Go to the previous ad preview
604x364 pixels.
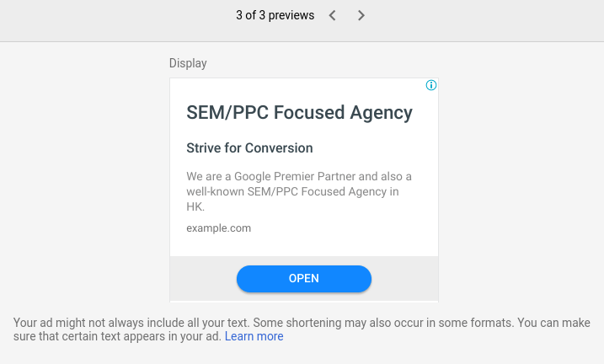coord(333,15)
